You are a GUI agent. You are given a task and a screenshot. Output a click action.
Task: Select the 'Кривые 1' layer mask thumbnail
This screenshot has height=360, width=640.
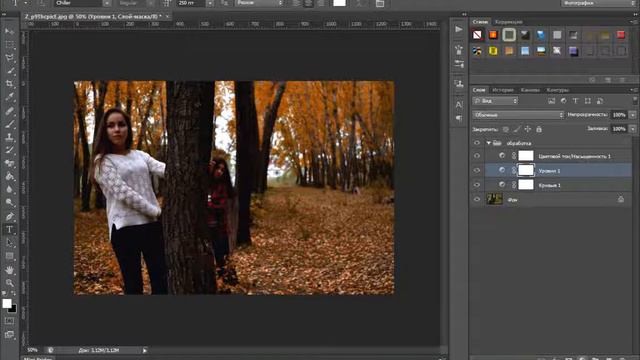coord(526,185)
